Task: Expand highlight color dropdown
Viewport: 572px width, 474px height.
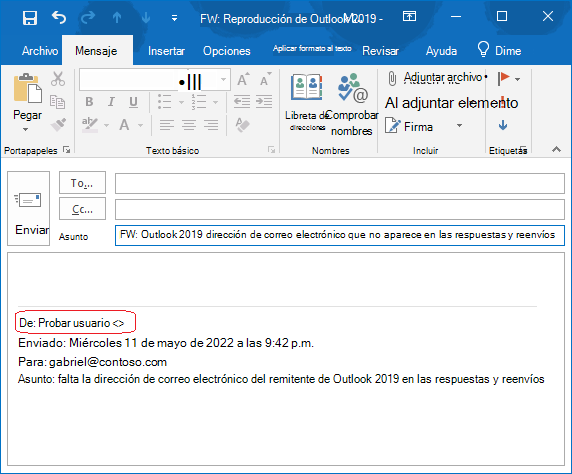Action: 106,125
